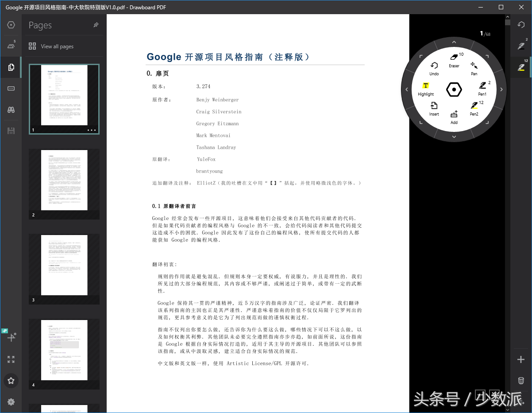The height and width of the screenshot is (413, 532).
Task: Pin the Pages panel
Action: pyautogui.click(x=96, y=25)
